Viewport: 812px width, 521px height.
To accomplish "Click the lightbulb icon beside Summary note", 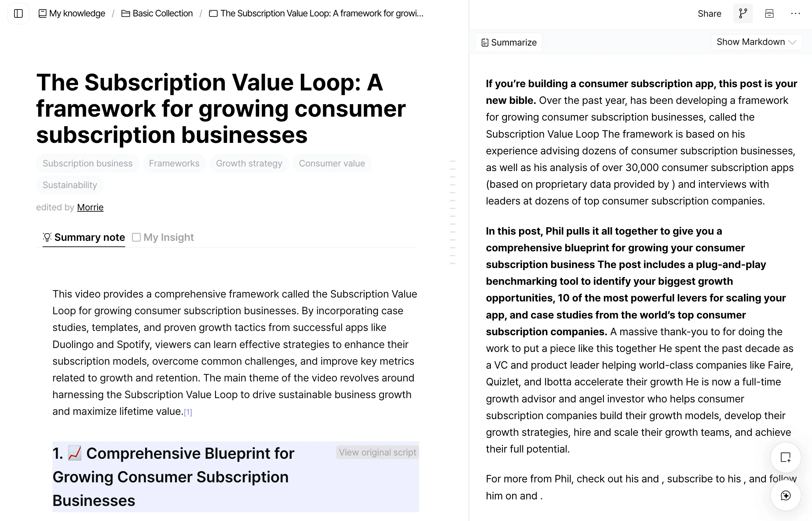I will 47,237.
